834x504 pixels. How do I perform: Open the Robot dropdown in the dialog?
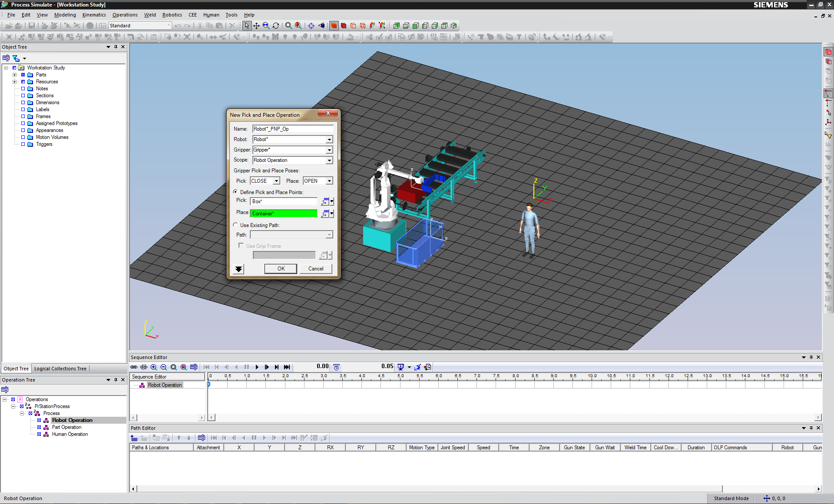(x=329, y=140)
